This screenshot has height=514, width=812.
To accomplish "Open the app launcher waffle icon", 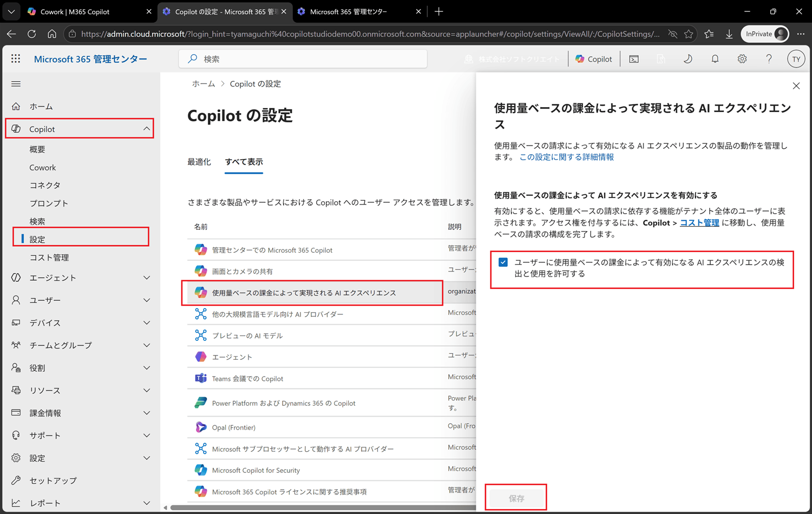I will coord(16,59).
